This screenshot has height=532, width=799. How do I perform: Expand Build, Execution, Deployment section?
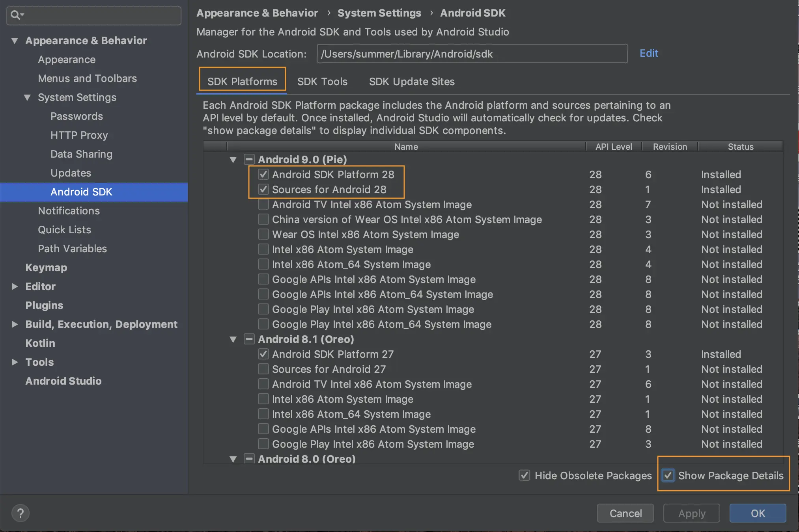[15, 324]
